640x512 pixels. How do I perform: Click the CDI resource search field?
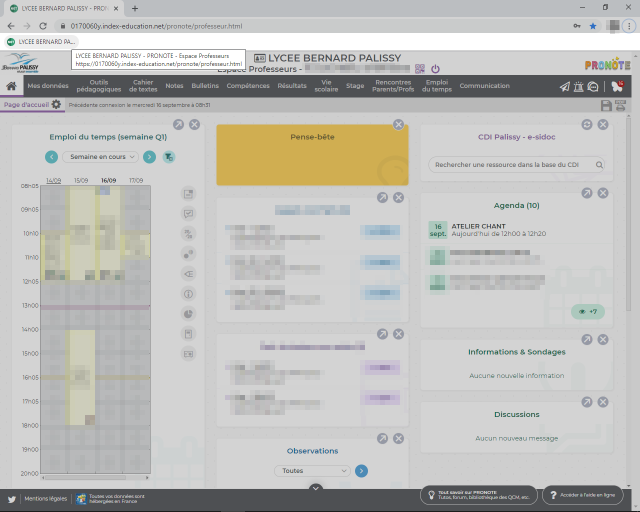point(510,164)
